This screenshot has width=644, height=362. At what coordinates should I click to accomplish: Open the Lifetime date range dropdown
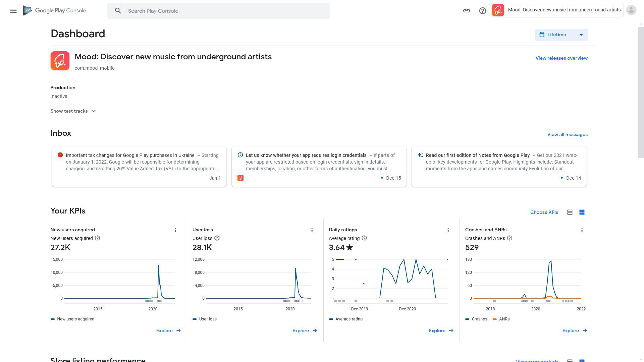click(x=561, y=35)
